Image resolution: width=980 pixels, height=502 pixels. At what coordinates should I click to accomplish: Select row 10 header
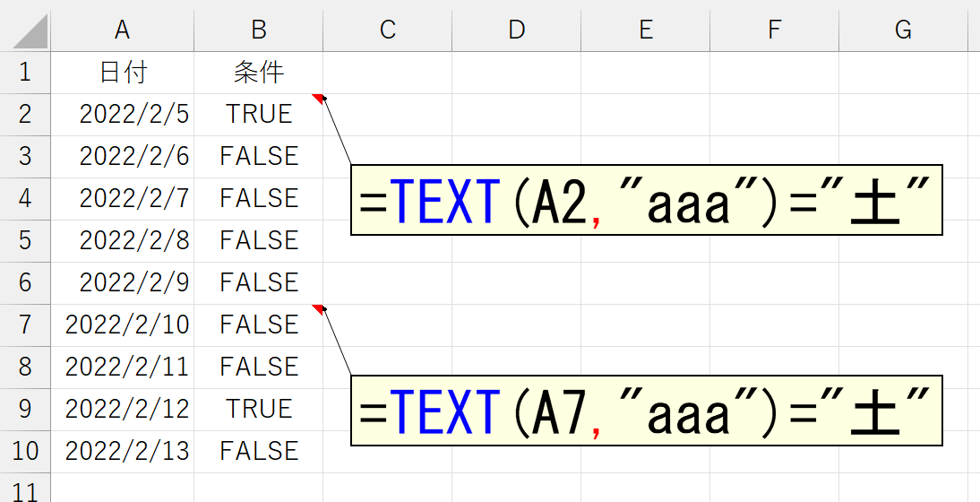pyautogui.click(x=25, y=452)
